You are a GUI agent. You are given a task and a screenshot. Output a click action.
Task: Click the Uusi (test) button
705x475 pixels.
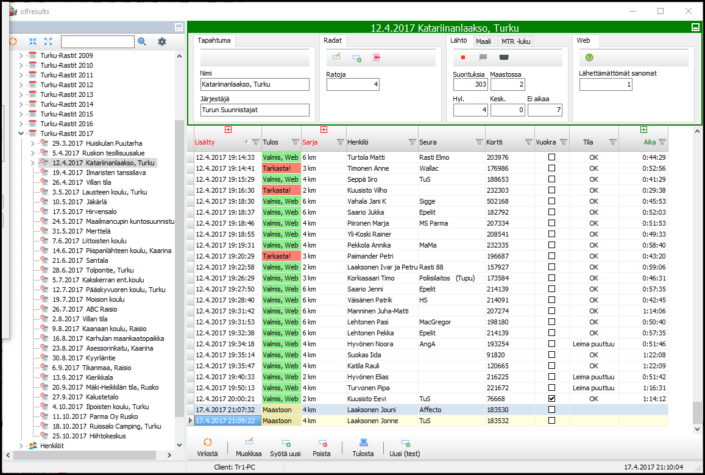click(x=405, y=447)
